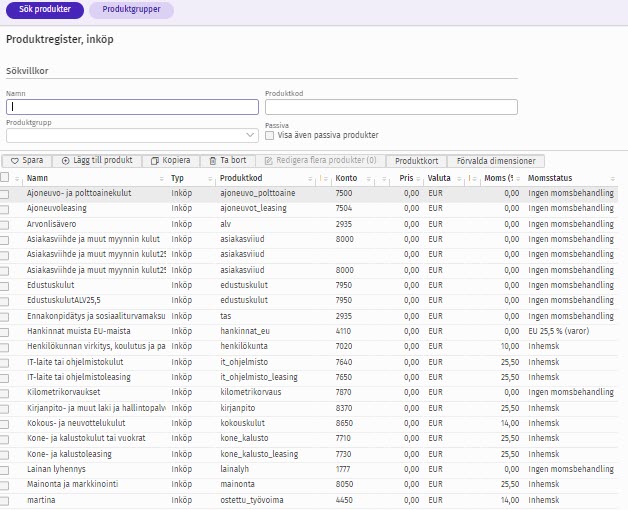Click the Mainonta ja markkinointi name cell
This screenshot has width=628, height=510.
pyautogui.click(x=72, y=484)
